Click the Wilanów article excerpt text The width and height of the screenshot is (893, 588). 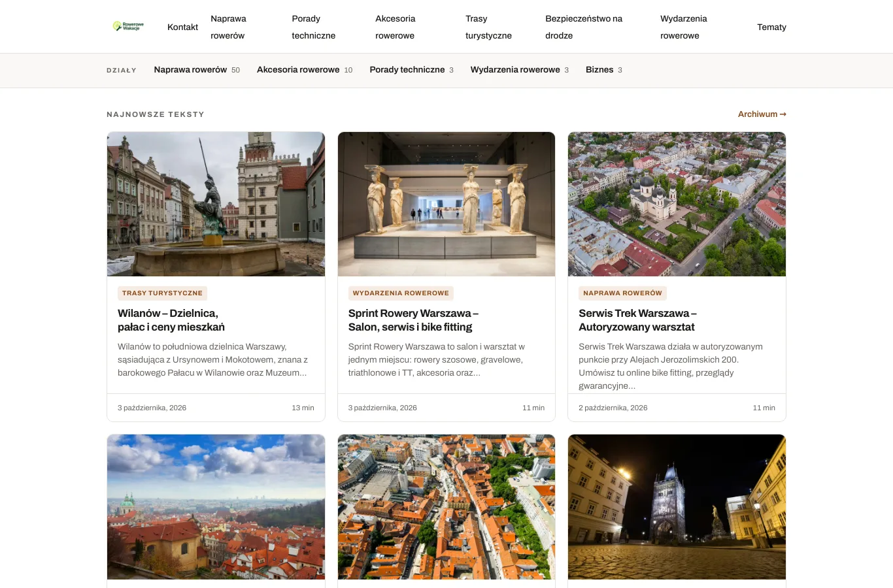[213, 360]
